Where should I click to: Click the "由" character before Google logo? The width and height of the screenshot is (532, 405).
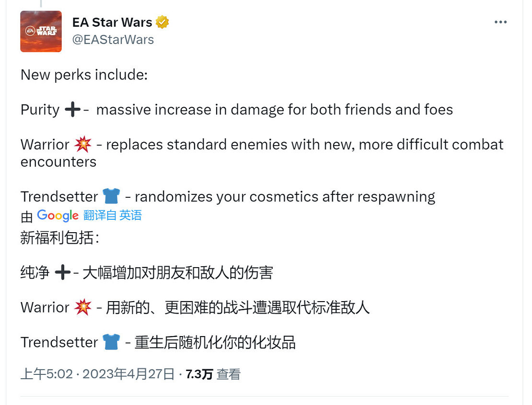click(27, 216)
